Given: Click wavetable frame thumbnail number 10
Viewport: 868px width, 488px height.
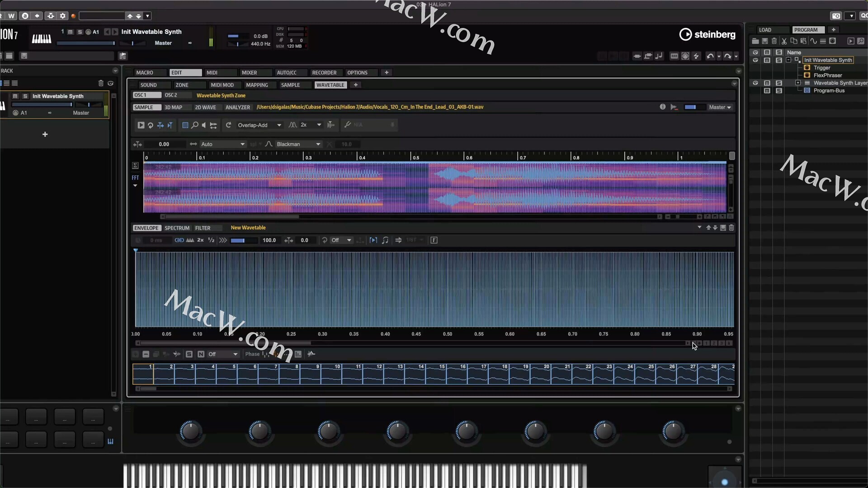Looking at the screenshot, I should pyautogui.click(x=331, y=374).
